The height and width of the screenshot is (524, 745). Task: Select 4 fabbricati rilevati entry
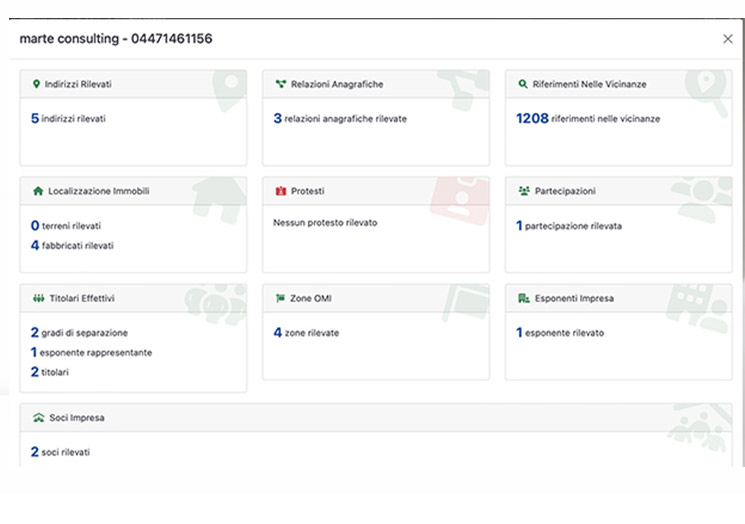(x=72, y=245)
